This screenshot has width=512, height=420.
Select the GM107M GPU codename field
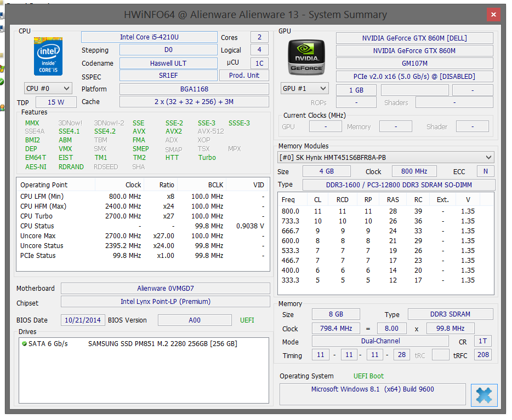point(414,64)
